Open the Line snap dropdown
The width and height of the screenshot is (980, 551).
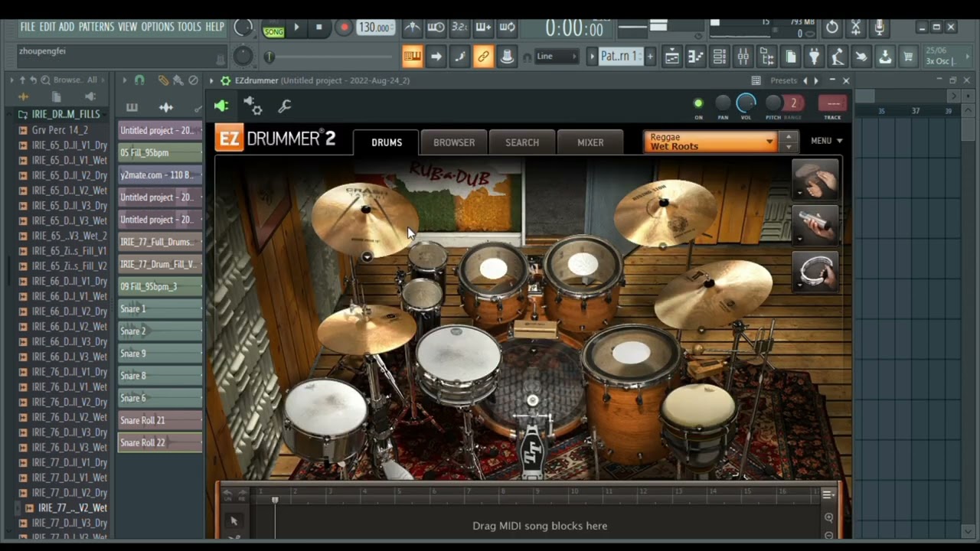tap(557, 56)
